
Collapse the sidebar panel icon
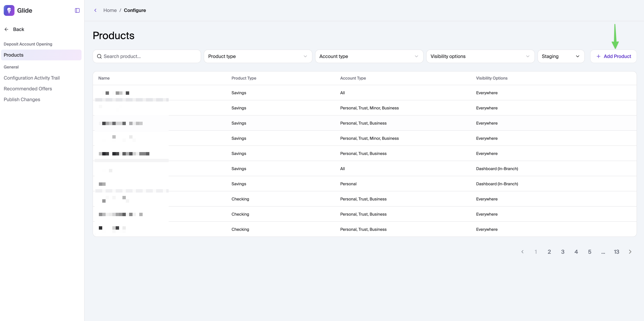tap(77, 10)
